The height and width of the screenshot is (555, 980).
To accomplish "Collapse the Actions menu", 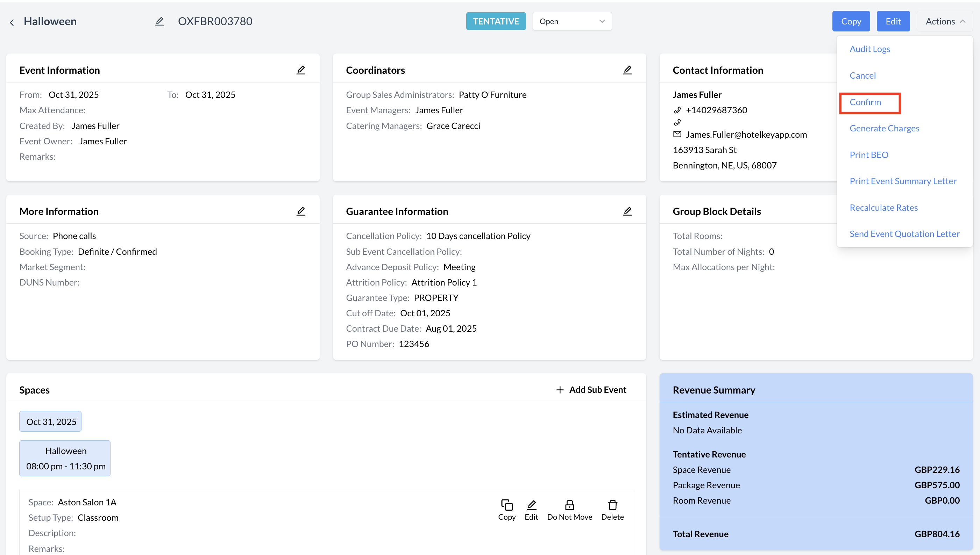I will (945, 21).
